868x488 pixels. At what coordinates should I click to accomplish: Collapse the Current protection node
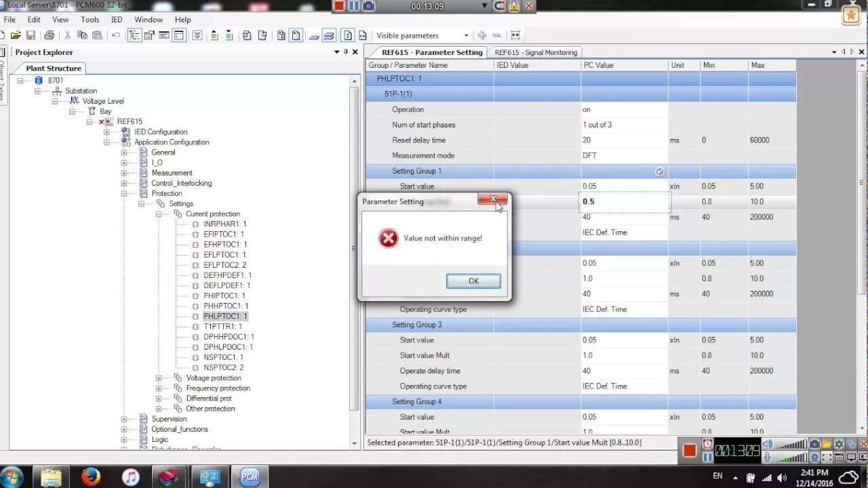pos(158,214)
